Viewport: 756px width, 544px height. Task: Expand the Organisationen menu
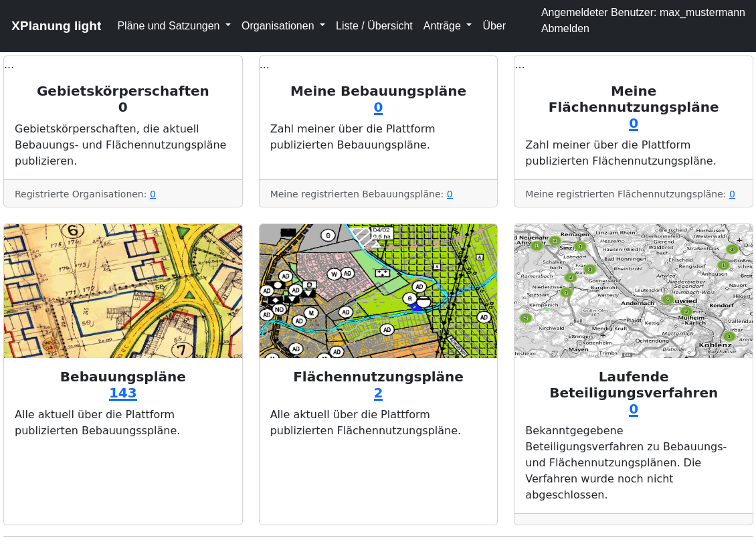pyautogui.click(x=283, y=25)
